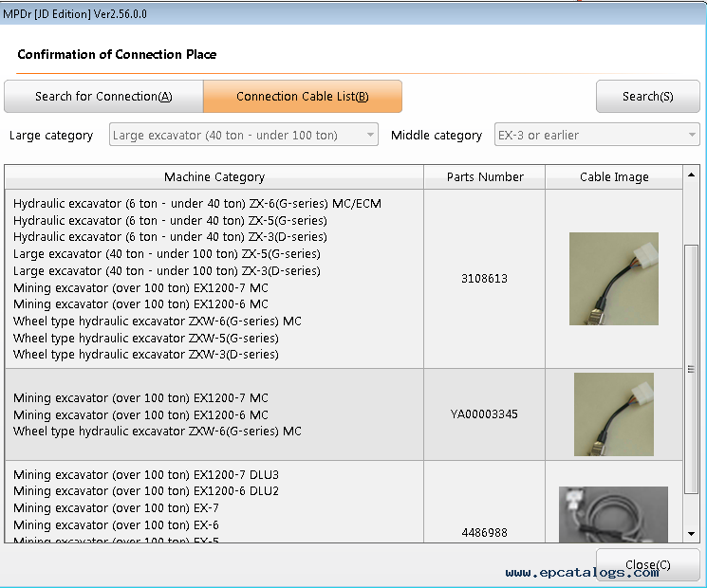Click the Parts Number column header
The height and width of the screenshot is (588, 707).
point(484,177)
